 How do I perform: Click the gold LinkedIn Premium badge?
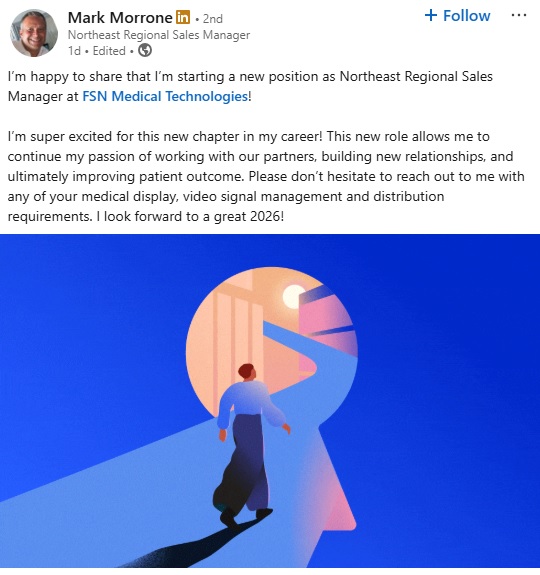coord(183,17)
